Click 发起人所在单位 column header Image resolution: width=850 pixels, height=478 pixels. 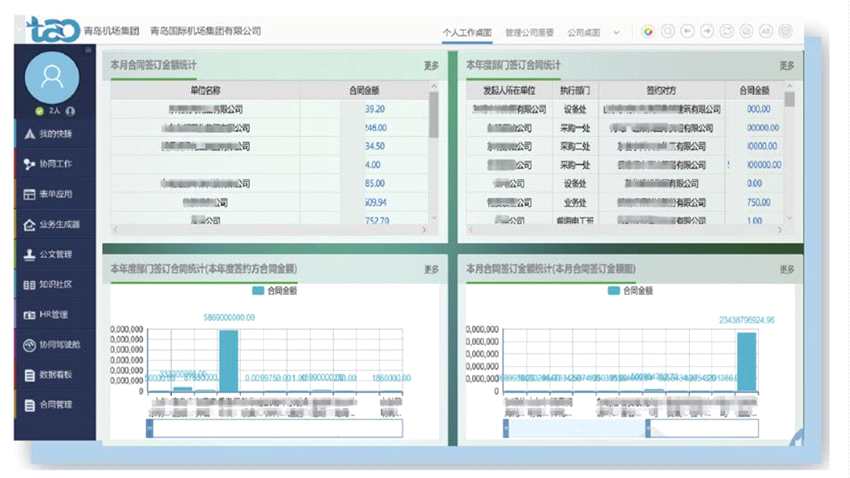pos(509,91)
